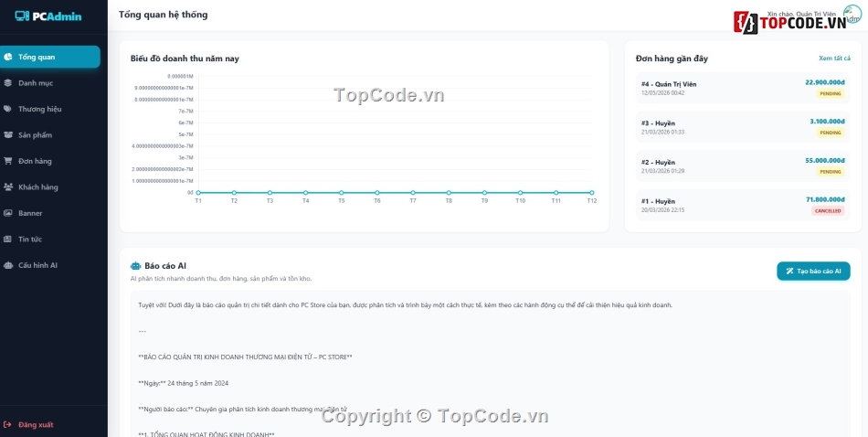This screenshot has height=437, width=868.
Task: Click the T1 data point on chart
Action: point(198,193)
